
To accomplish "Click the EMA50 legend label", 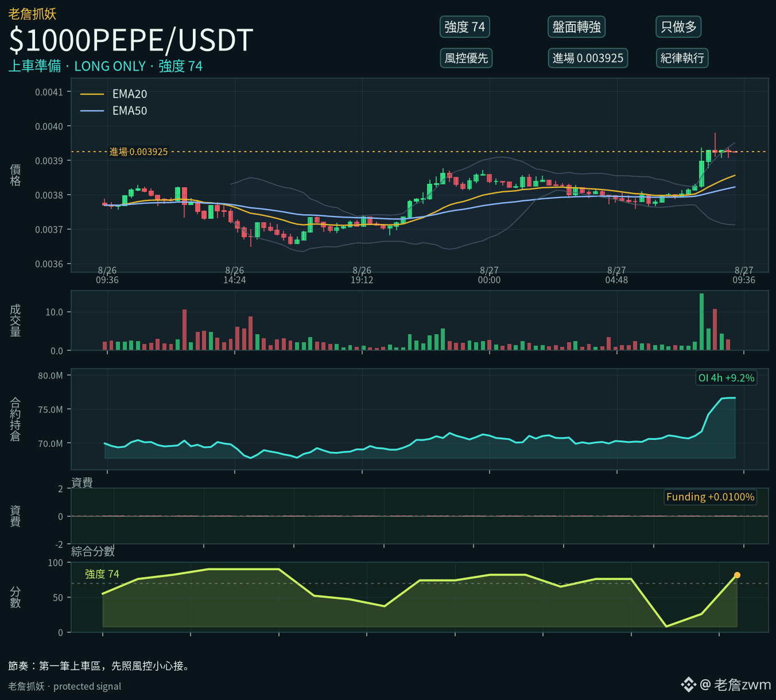I will coord(130,111).
